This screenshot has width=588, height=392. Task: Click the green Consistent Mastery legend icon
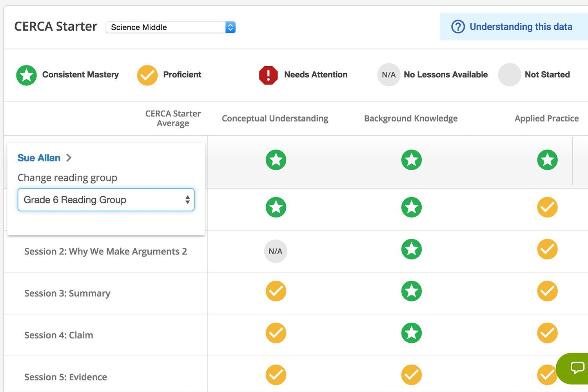pos(27,75)
